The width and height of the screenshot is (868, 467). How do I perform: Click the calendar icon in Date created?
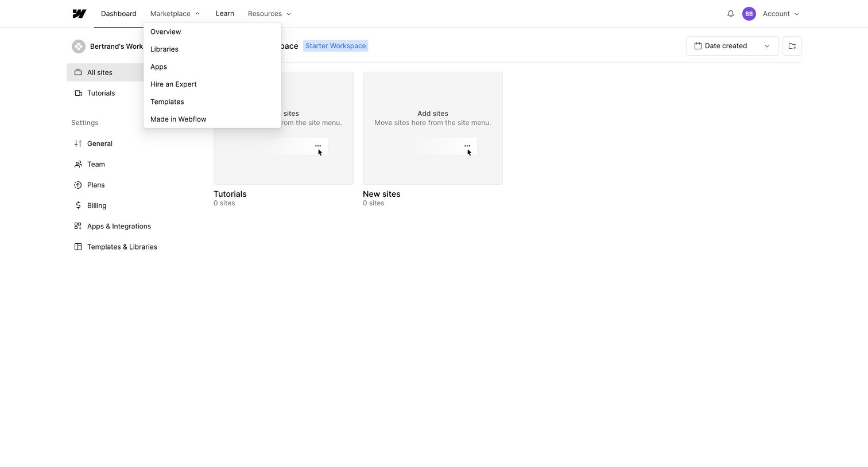pyautogui.click(x=698, y=46)
